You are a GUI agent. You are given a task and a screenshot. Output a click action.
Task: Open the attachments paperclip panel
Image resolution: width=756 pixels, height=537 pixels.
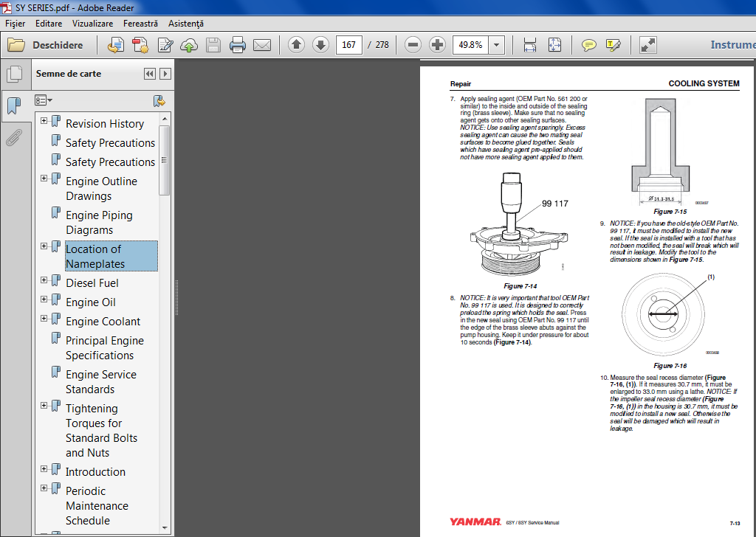point(15,138)
